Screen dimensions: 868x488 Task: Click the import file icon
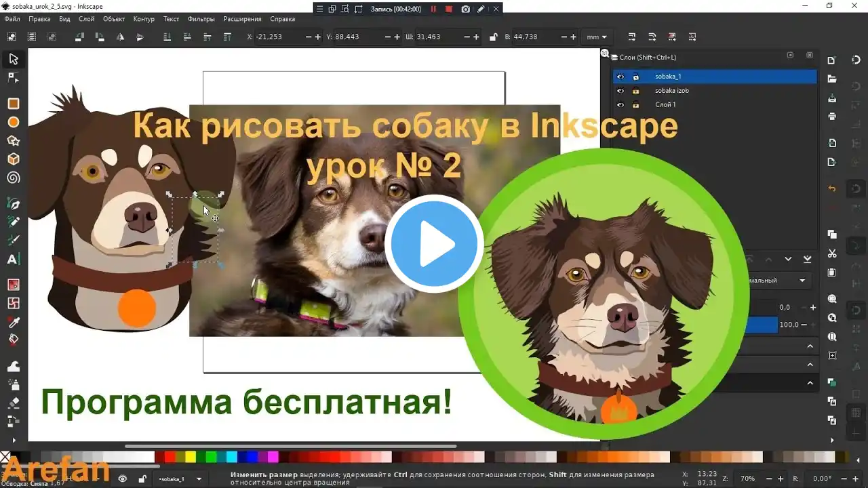tap(832, 143)
